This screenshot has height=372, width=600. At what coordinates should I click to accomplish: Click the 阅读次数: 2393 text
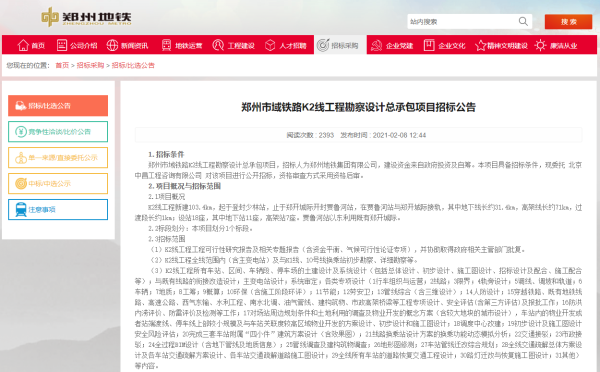pos(310,135)
